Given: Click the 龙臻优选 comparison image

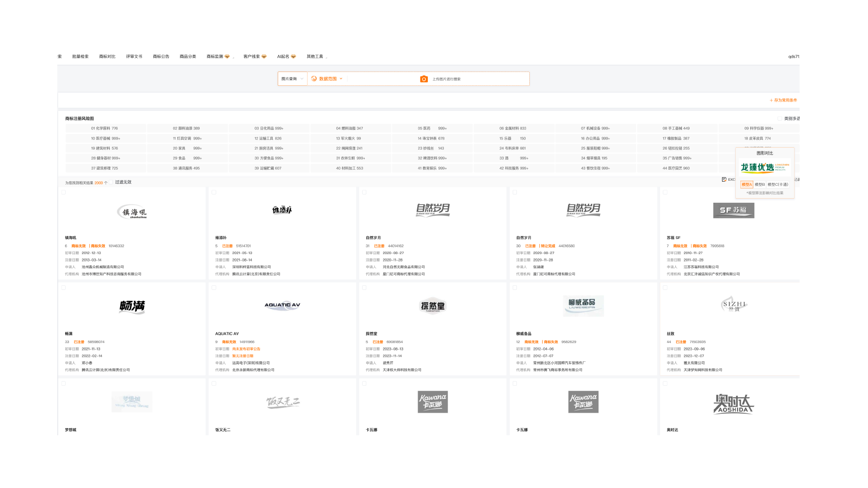Looking at the screenshot, I should click(x=765, y=167).
